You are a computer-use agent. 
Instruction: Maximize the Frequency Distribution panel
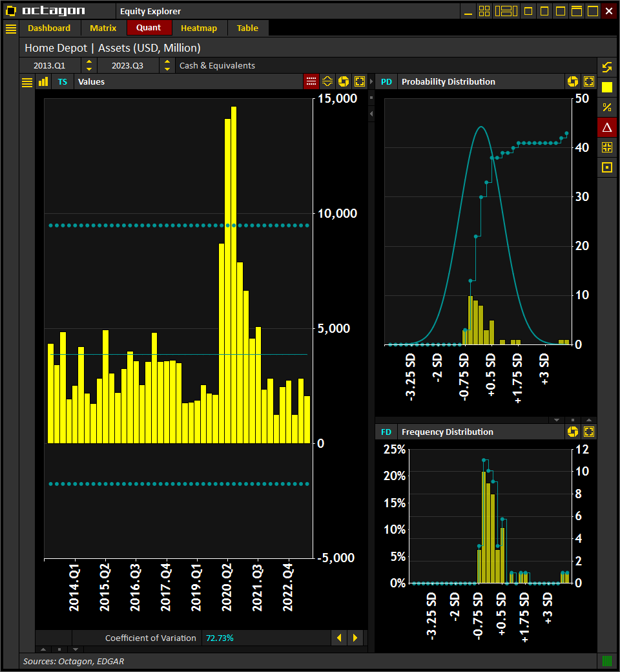pyautogui.click(x=589, y=432)
